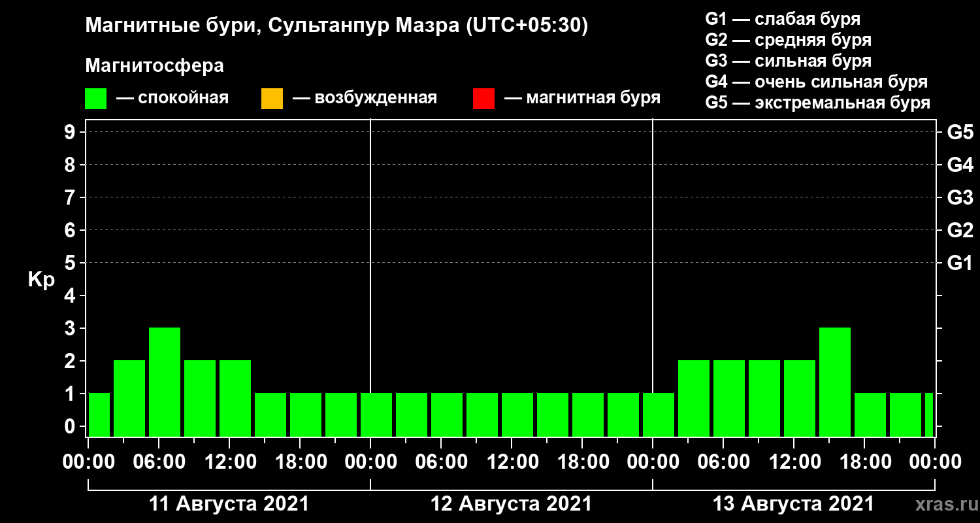Select the Kp 3 bar on 11 August
The width and height of the screenshot is (980, 523).
pos(165,382)
